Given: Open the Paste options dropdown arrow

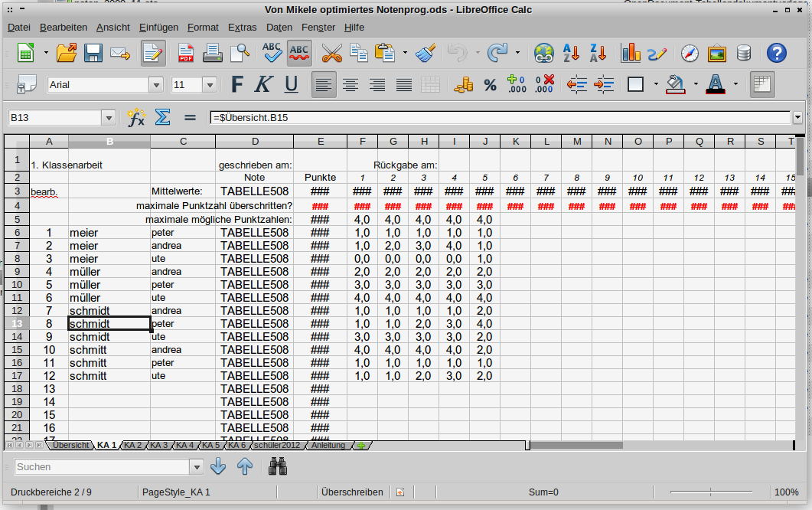Looking at the screenshot, I should point(405,53).
